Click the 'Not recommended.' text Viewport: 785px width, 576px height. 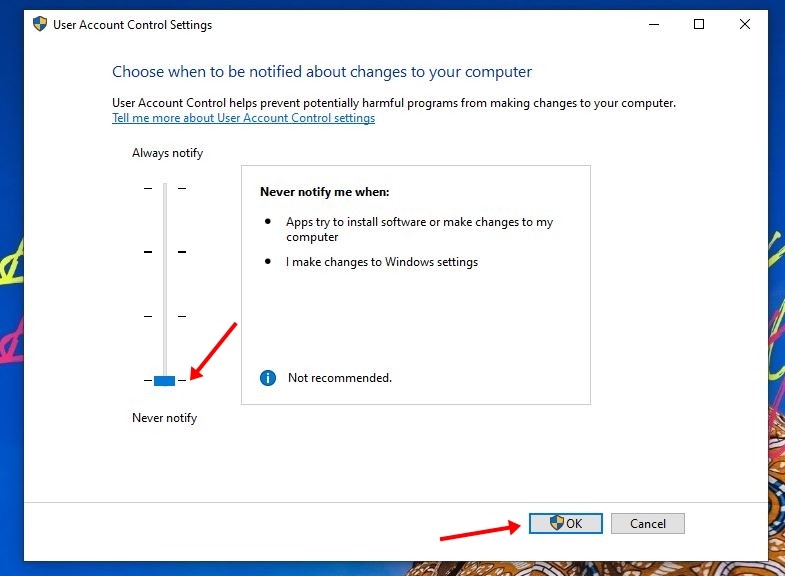(339, 378)
